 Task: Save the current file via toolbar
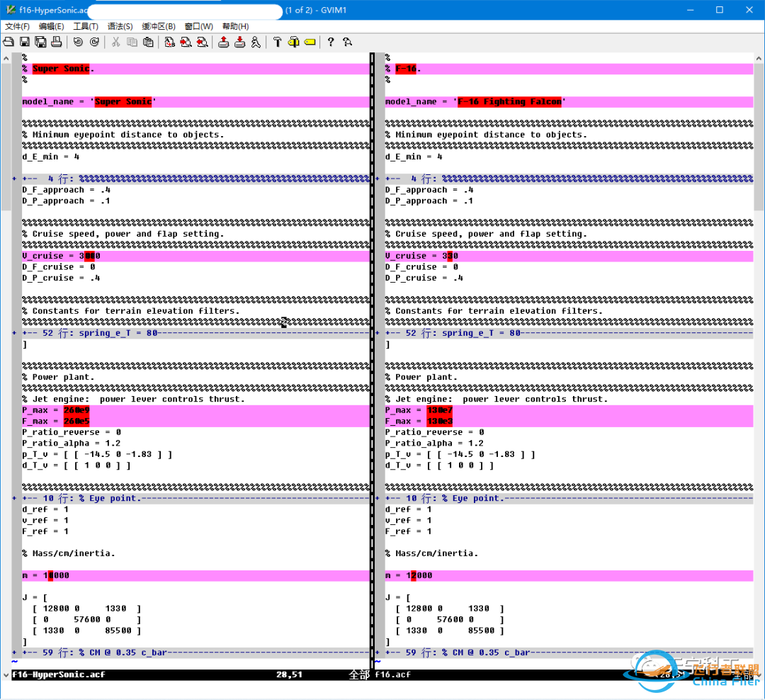point(24,43)
